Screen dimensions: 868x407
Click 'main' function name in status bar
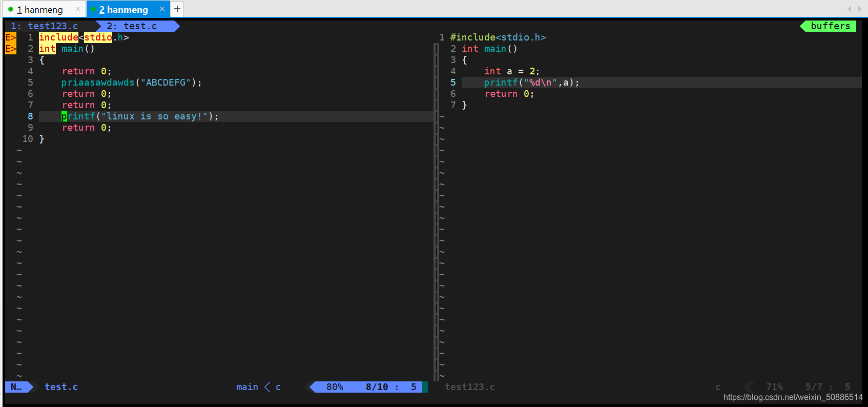[247, 387]
